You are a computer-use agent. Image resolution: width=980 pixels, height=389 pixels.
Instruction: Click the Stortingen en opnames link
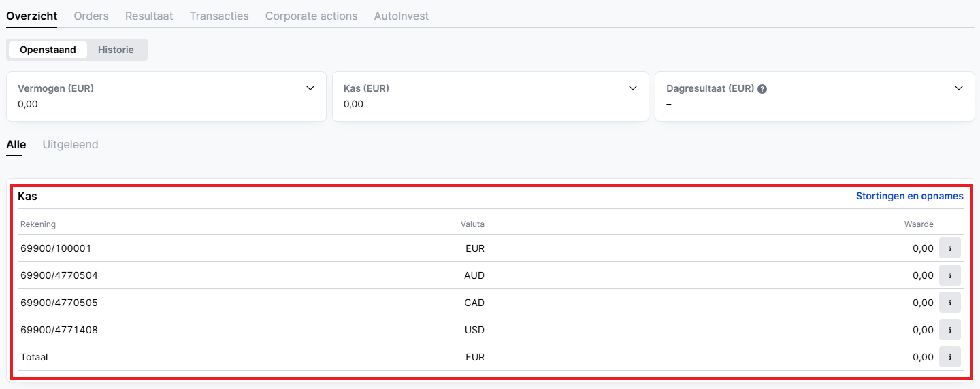click(x=910, y=196)
